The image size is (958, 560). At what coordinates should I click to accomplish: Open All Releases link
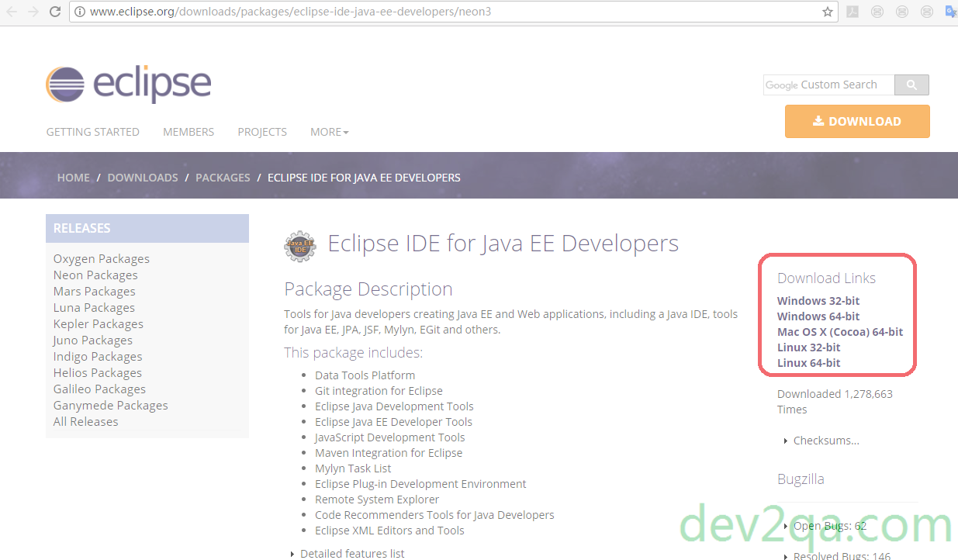pyautogui.click(x=86, y=422)
